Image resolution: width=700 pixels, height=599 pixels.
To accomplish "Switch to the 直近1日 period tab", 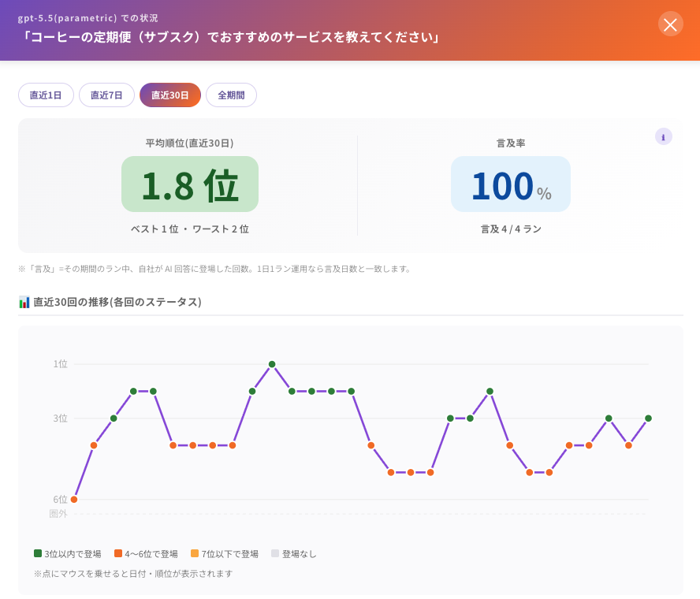I will point(46,95).
